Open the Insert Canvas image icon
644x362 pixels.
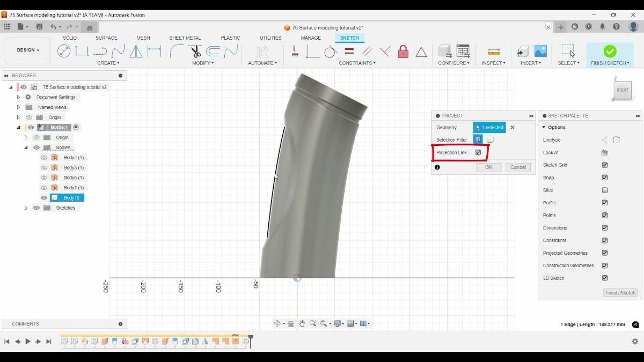coord(540,51)
